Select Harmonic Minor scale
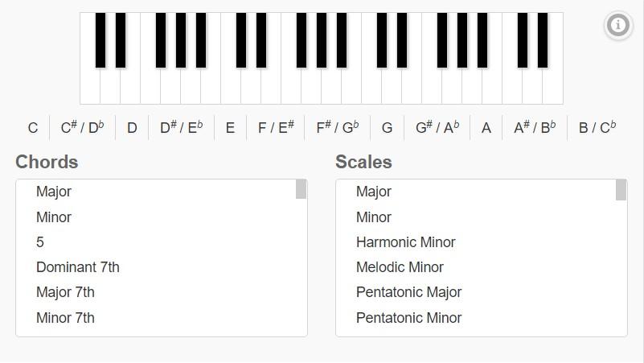The image size is (644, 363). (x=405, y=242)
